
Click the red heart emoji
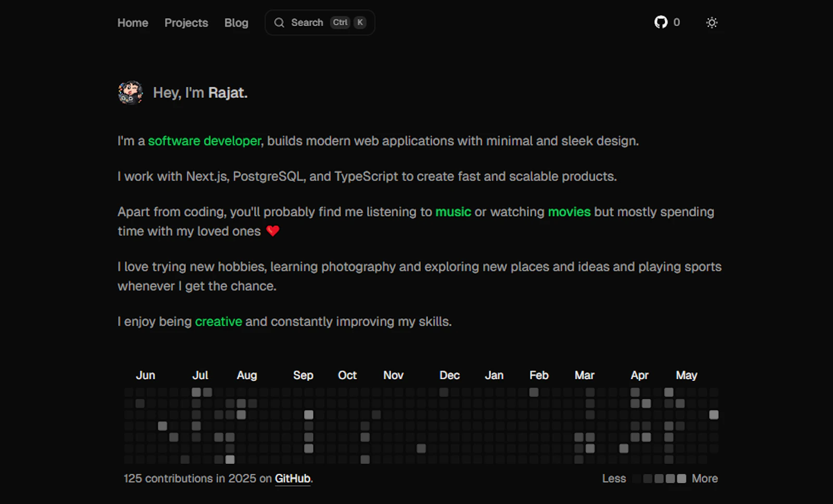(x=273, y=231)
